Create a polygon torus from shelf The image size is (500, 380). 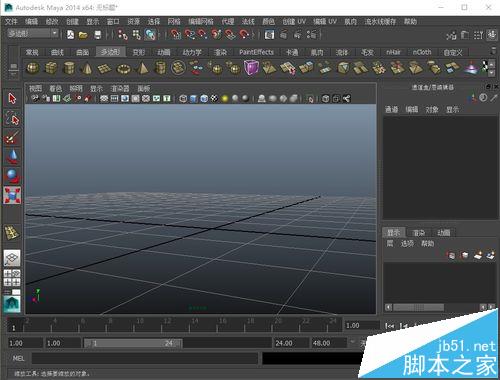(123, 69)
